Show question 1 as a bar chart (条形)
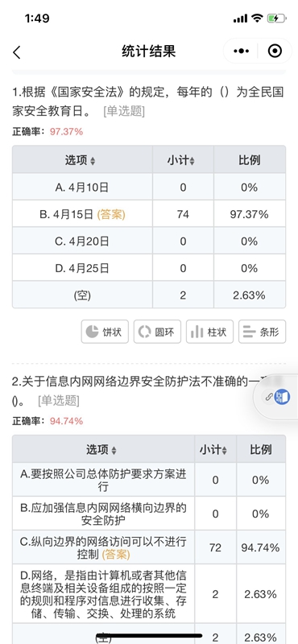This screenshot has width=298, height=644. (x=262, y=332)
